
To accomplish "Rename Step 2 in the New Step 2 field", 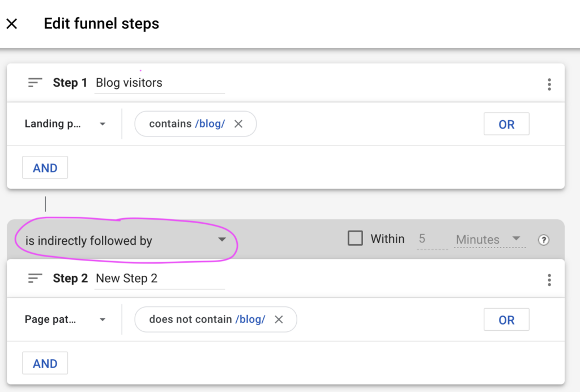I will 159,278.
